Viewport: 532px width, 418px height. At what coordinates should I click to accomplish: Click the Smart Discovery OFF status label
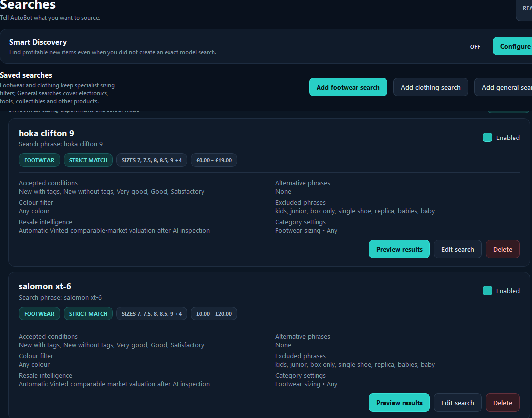[x=475, y=47]
